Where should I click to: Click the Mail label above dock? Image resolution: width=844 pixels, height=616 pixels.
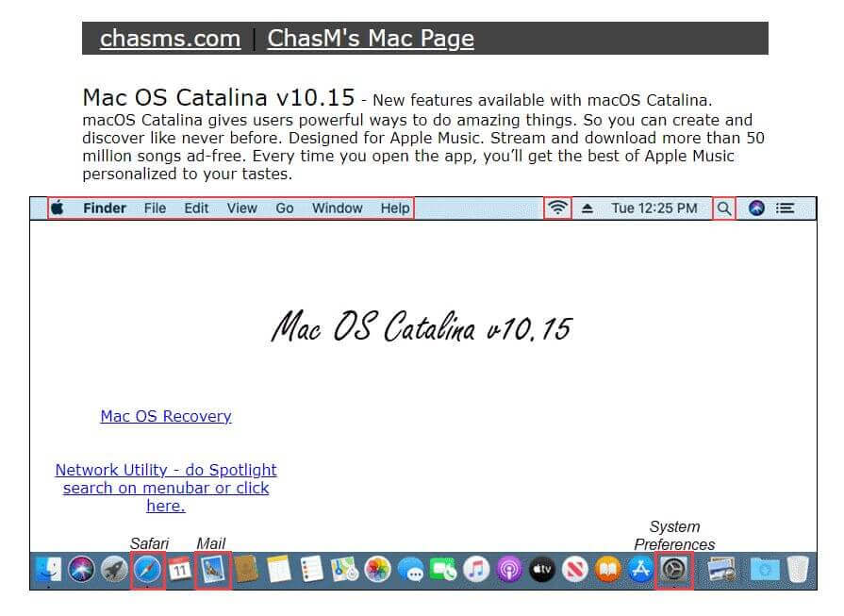pyautogui.click(x=211, y=543)
